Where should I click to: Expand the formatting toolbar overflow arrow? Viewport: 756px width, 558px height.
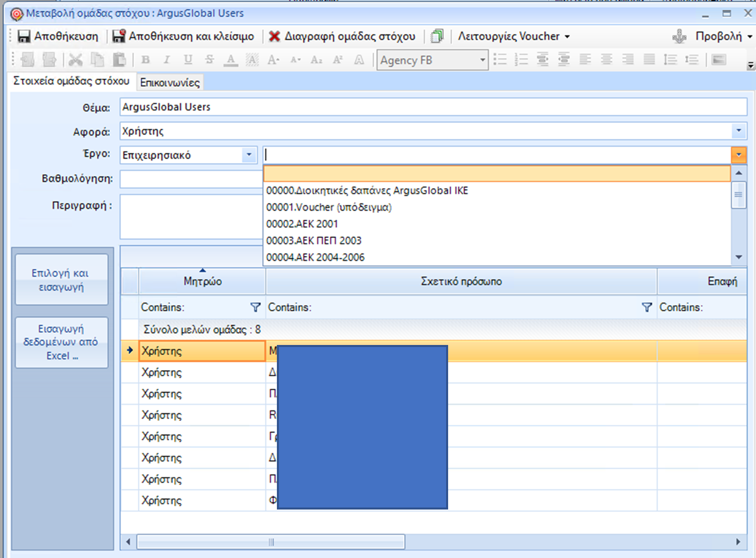point(750,65)
